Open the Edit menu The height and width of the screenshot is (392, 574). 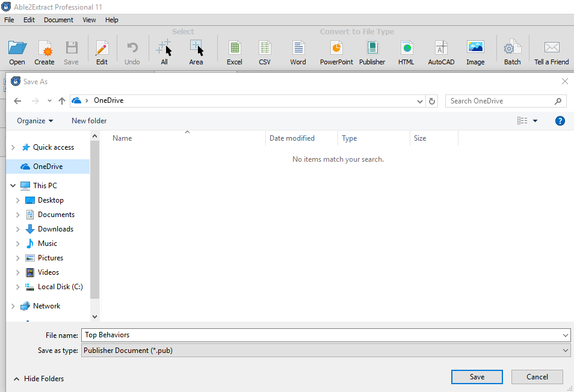[x=29, y=20]
